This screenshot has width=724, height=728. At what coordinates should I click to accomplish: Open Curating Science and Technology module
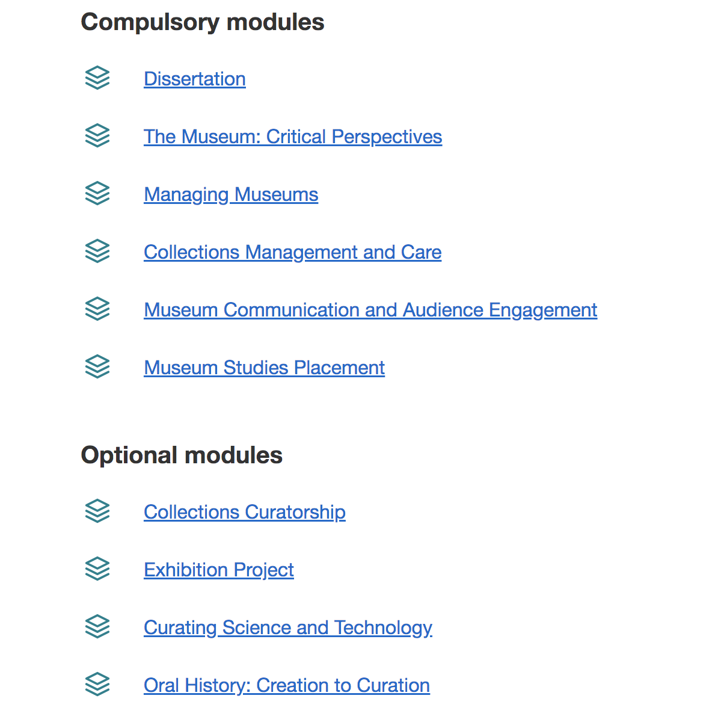pos(288,628)
